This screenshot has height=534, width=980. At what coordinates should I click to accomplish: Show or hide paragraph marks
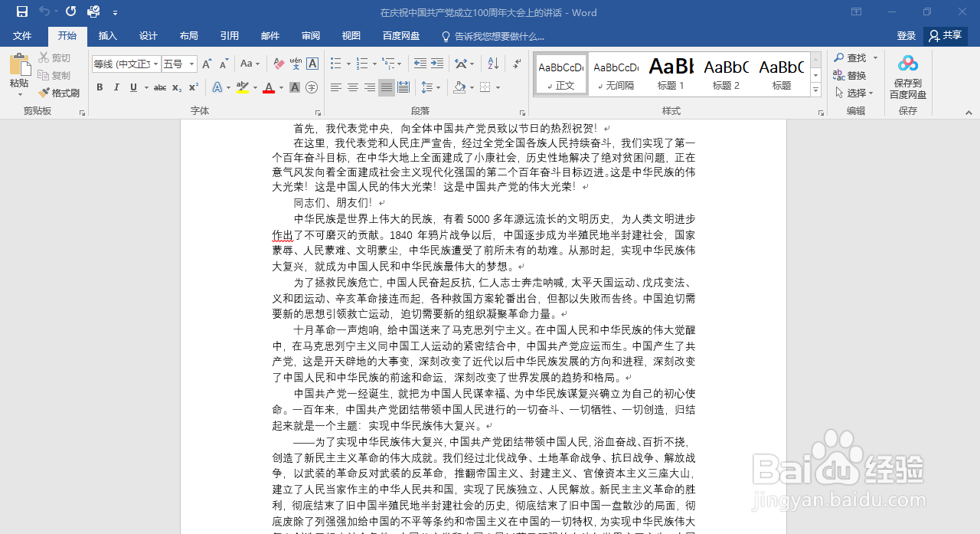[x=517, y=64]
